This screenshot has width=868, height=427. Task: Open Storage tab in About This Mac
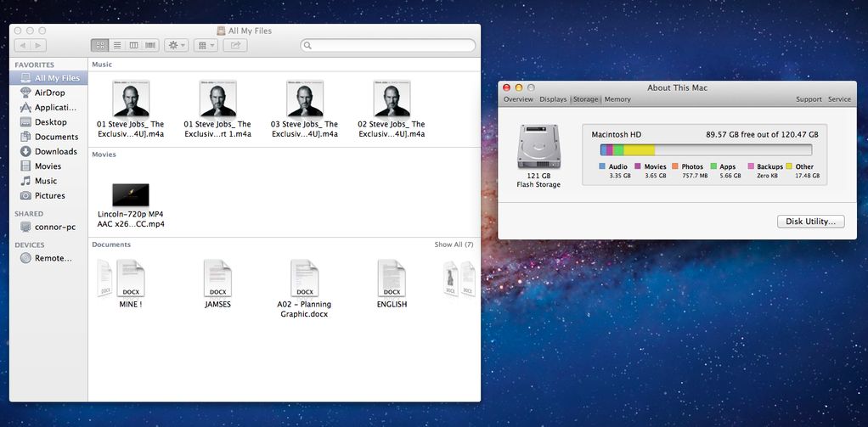click(x=586, y=99)
